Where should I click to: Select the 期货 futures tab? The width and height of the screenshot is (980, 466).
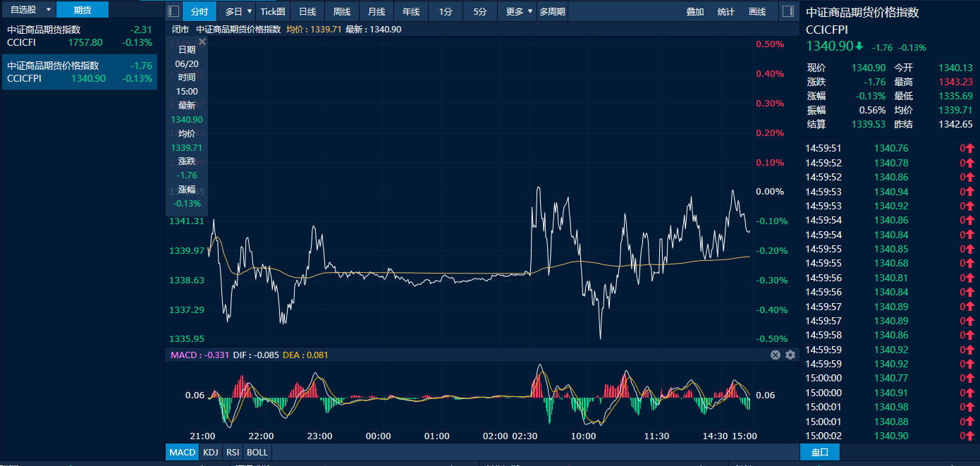point(82,10)
